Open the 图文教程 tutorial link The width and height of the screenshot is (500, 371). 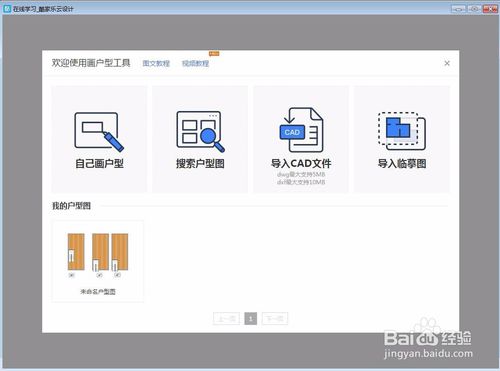pyautogui.click(x=156, y=63)
